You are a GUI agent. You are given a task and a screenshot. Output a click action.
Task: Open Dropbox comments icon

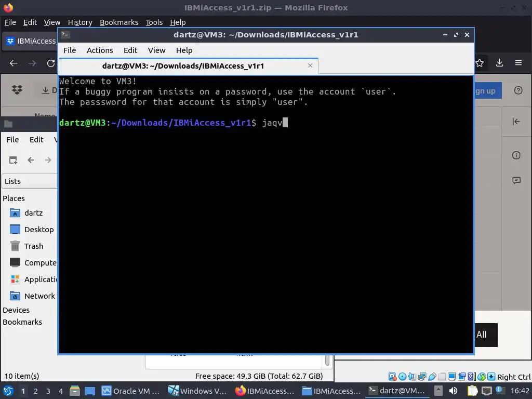516,180
